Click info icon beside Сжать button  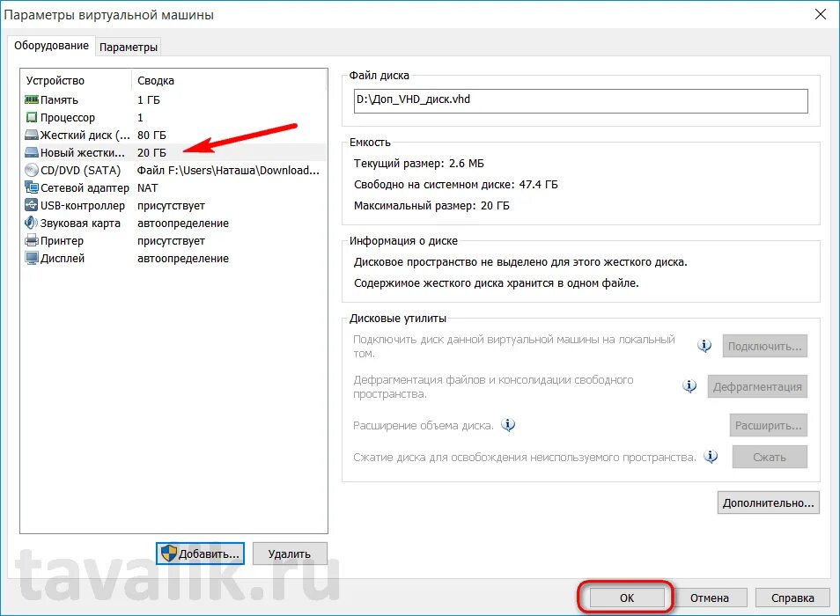coord(711,457)
